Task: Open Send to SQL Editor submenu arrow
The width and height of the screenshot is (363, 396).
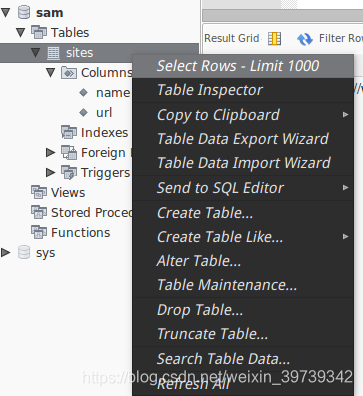Action: click(x=345, y=188)
